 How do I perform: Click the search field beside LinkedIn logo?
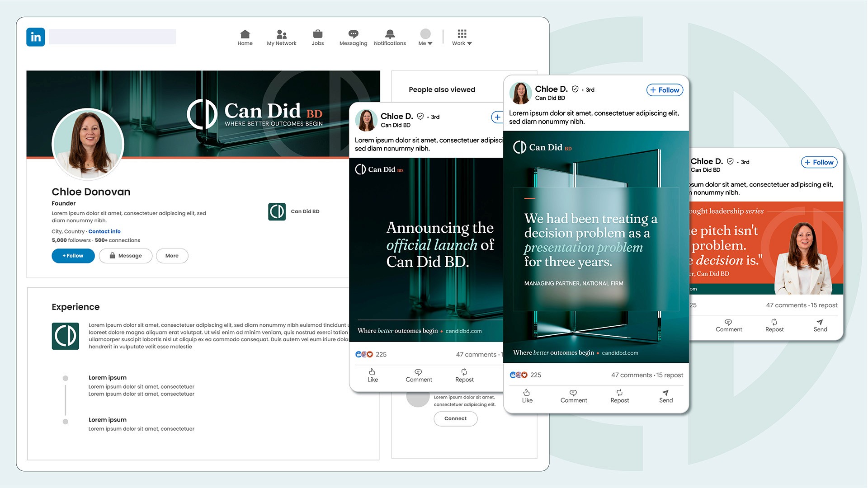tap(113, 37)
